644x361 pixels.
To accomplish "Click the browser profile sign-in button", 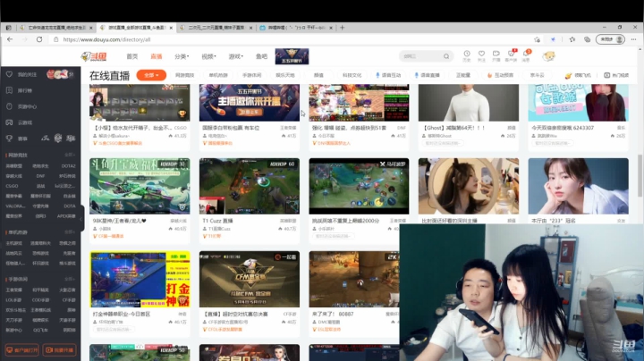I will (x=610, y=39).
